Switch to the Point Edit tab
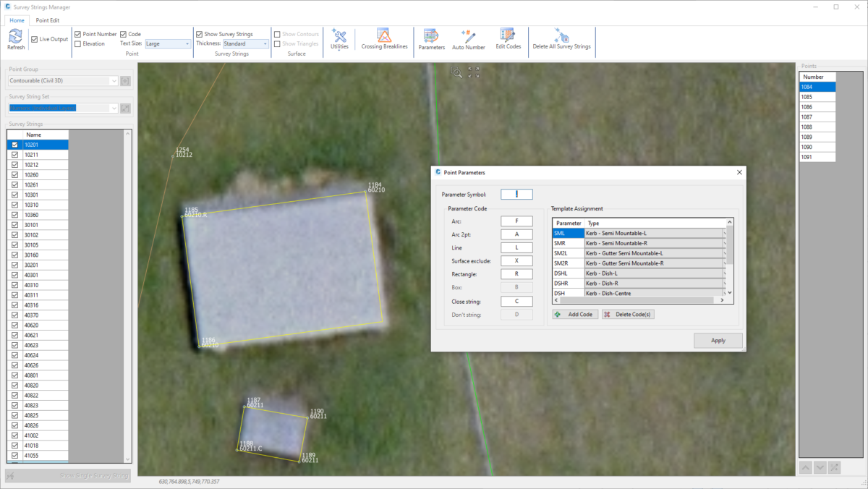This screenshot has width=868, height=489. point(48,20)
